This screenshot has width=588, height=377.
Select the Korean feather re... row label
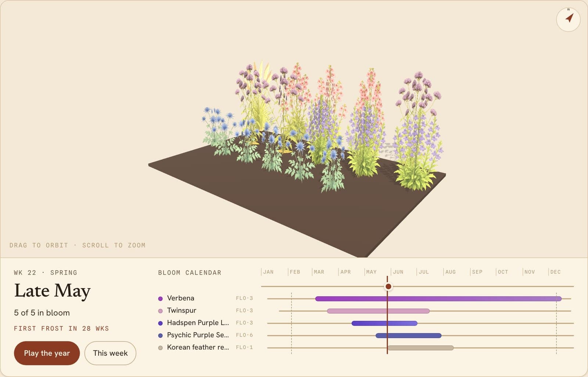tap(198, 347)
